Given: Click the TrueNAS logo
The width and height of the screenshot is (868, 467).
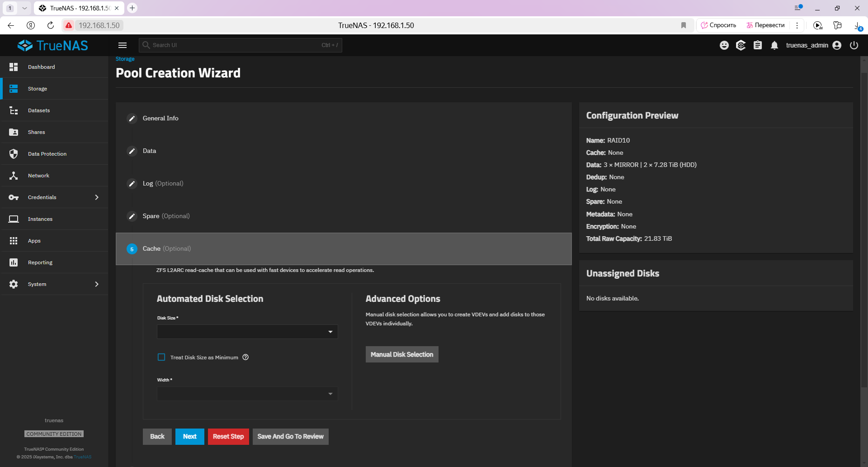Looking at the screenshot, I should point(53,45).
